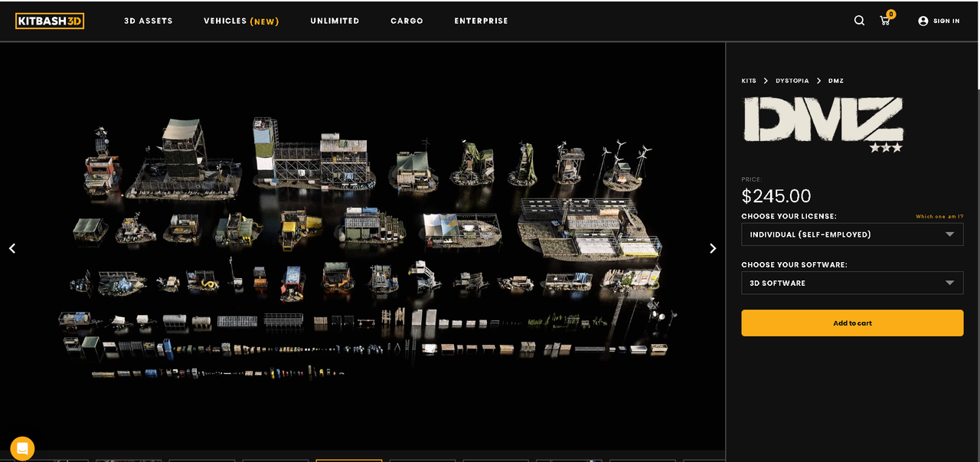Screen dimensions: 980x462
Task: Open the orange chat support bubble
Action: pyautogui.click(x=22, y=448)
